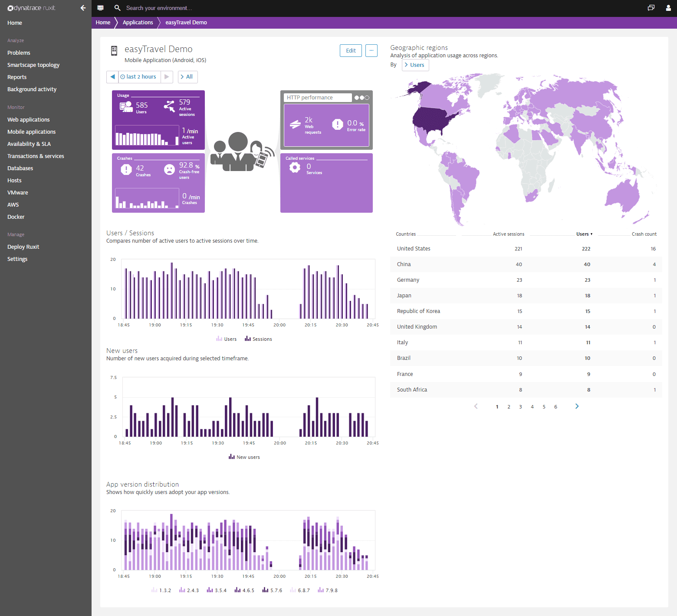677x616 pixels.
Task: Collapse sidebar with back arrow icon
Action: pos(83,8)
